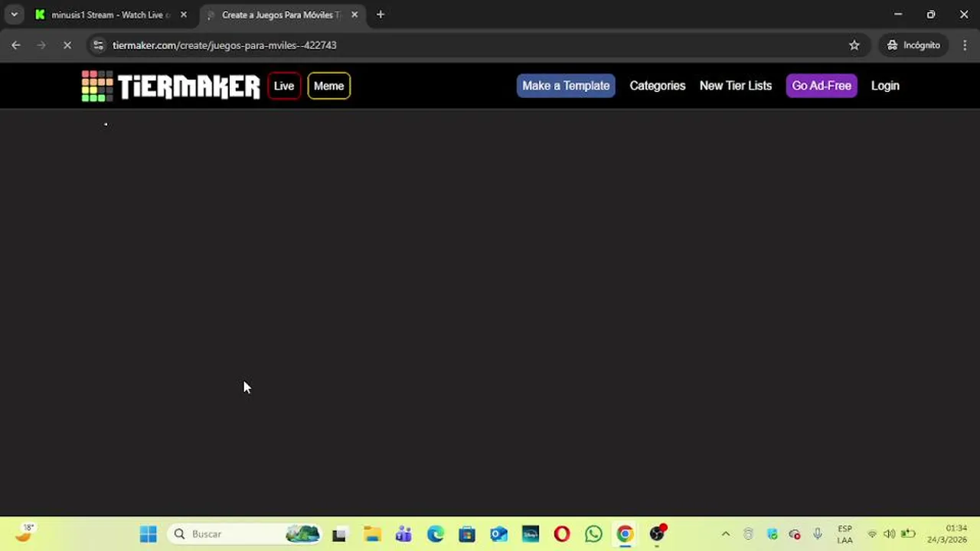Open the weather widget showing 18°
Screen dimensions: 980x551
24,533
